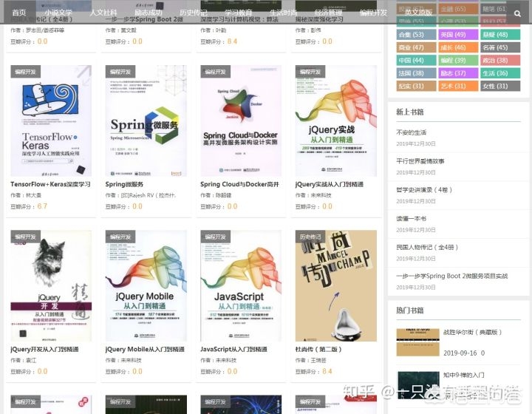Open the 杜尚传 Marcel Duchamp cover
Screen dimensions: 532x414
[x=336, y=285]
